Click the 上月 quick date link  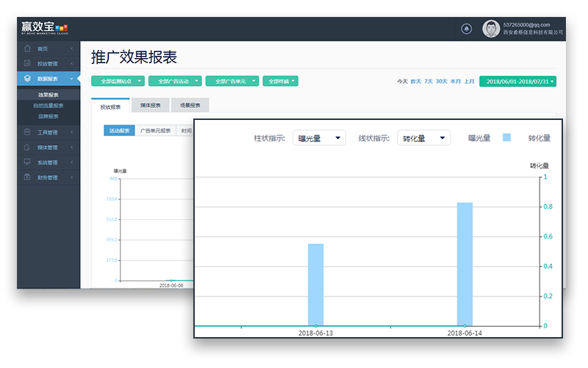click(x=469, y=81)
